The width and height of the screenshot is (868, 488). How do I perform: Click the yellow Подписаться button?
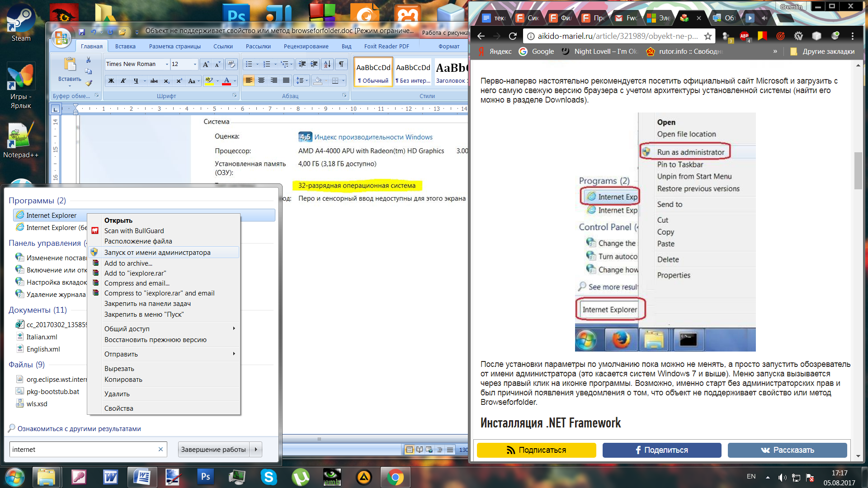pyautogui.click(x=536, y=450)
